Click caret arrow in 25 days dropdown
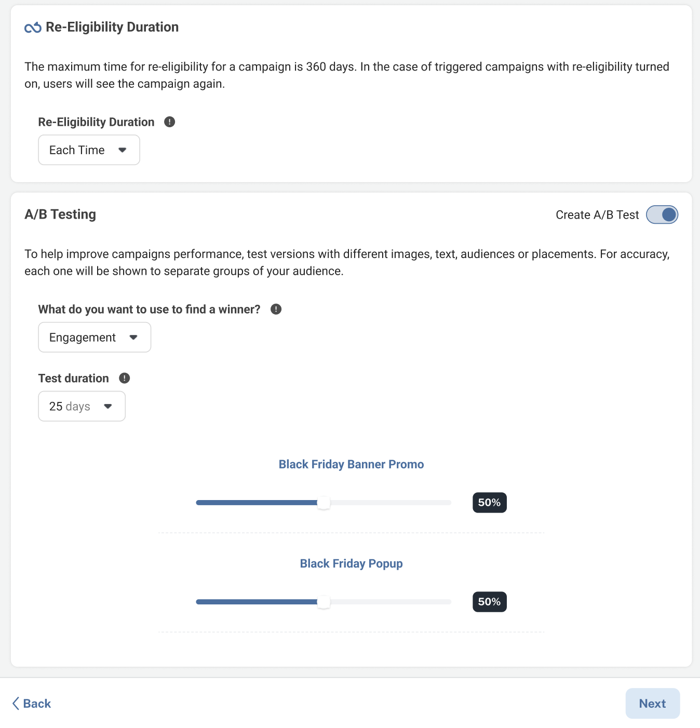This screenshot has width=700, height=728. point(108,407)
